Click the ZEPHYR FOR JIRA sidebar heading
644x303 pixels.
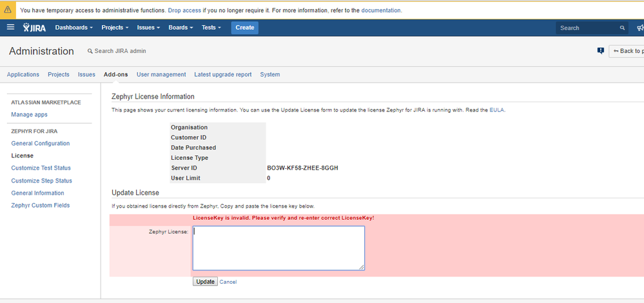coord(34,132)
